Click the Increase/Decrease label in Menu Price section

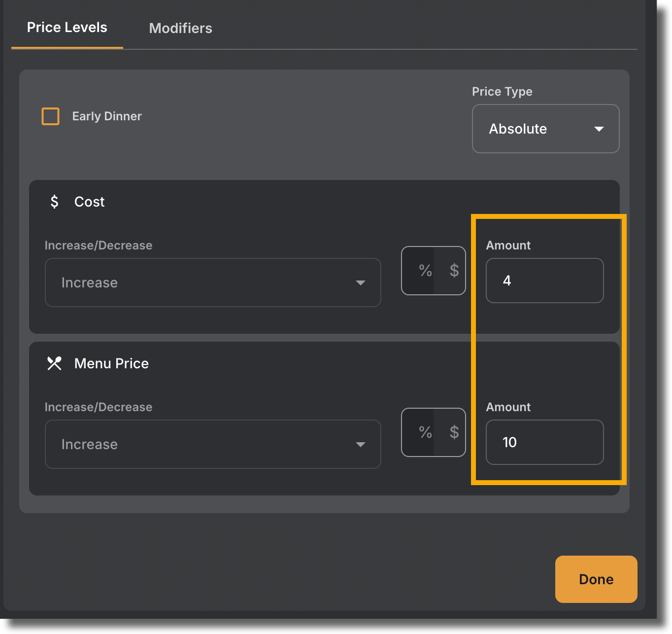pyautogui.click(x=99, y=407)
